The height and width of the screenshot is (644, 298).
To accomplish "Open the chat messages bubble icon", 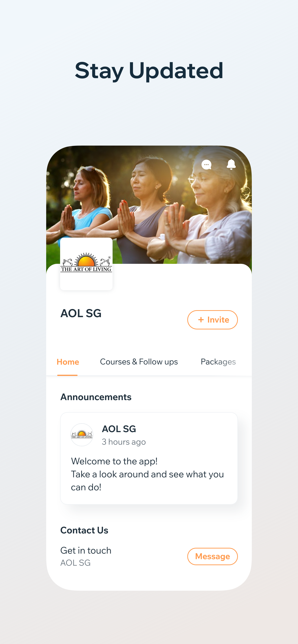I will pos(206,165).
